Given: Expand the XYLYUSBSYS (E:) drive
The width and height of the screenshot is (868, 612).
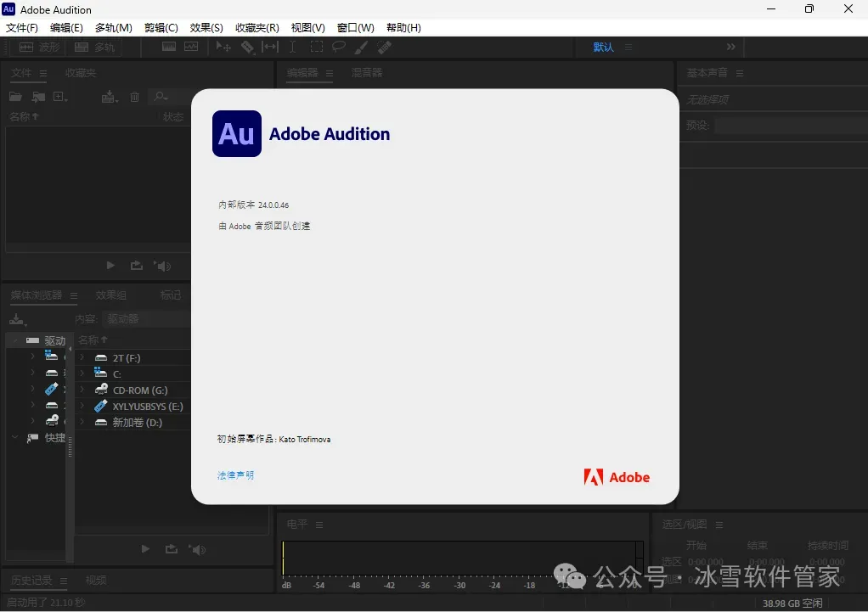Looking at the screenshot, I should click(x=82, y=406).
